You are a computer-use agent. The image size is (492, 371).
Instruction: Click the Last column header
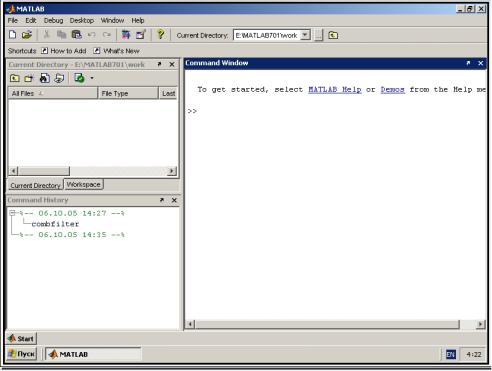point(168,93)
